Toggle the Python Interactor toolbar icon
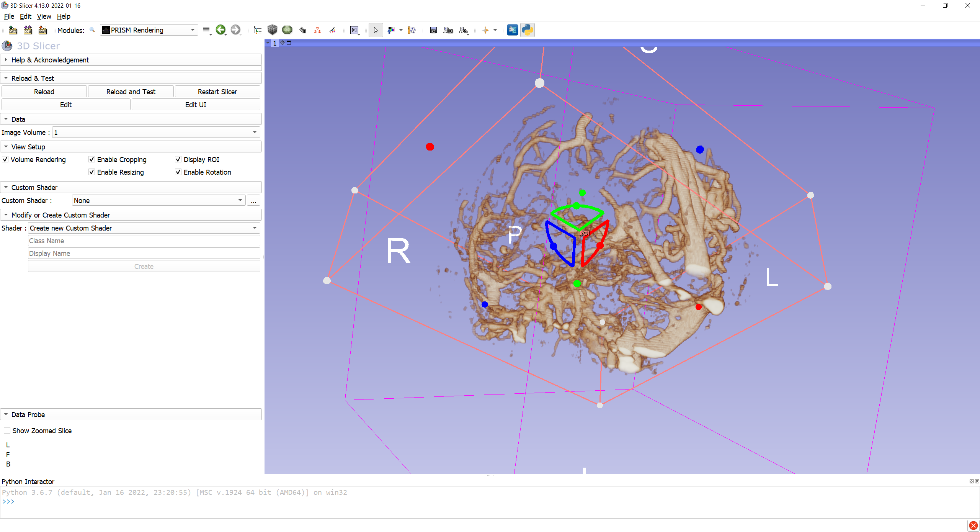 coord(528,30)
